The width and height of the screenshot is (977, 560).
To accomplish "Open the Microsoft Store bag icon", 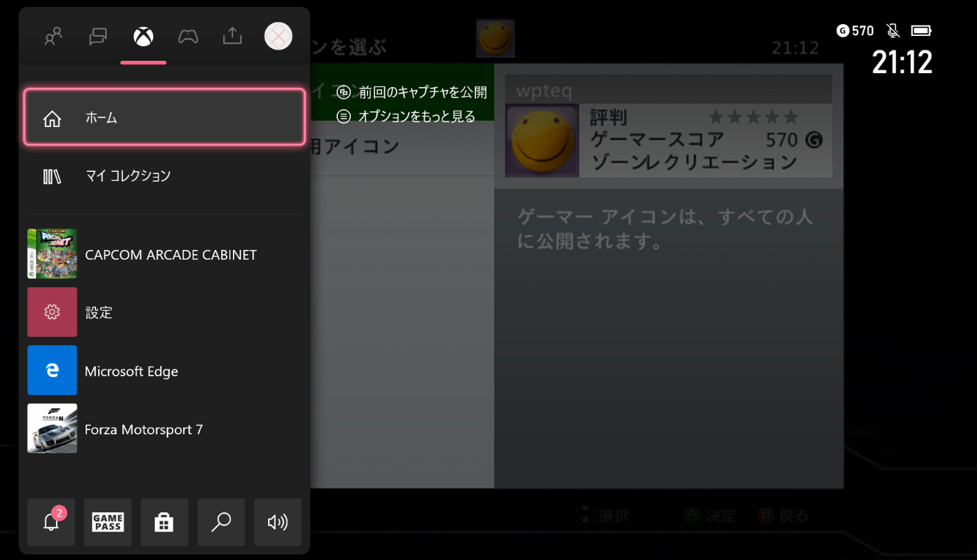I will pos(164,522).
